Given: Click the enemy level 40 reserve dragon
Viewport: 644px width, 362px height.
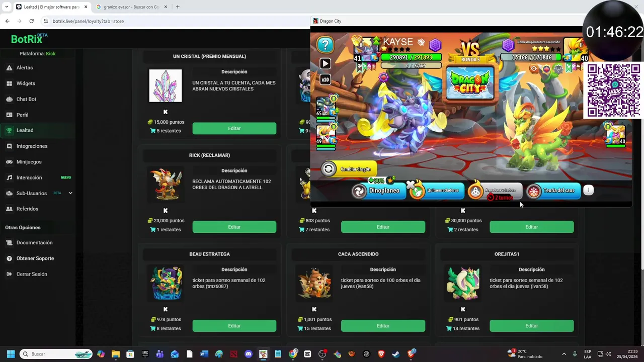Looking at the screenshot, I should click(615, 135).
